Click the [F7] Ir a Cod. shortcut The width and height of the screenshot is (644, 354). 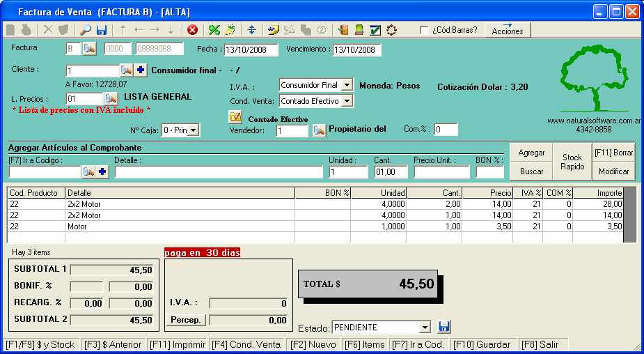click(418, 344)
